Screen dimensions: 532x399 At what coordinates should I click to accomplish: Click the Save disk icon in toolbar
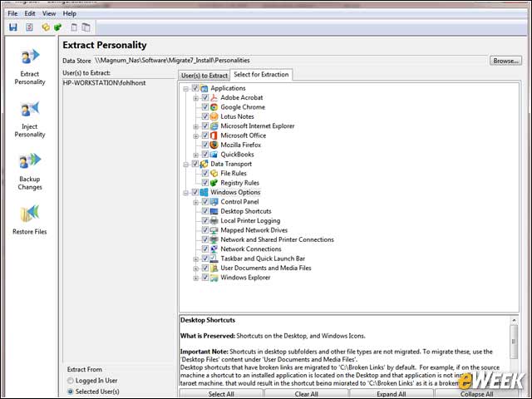[x=13, y=27]
